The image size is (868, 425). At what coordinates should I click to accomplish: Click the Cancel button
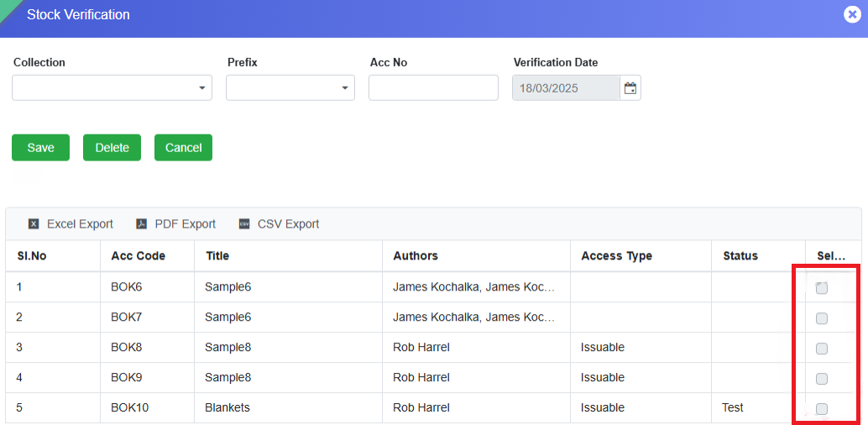[x=183, y=148]
